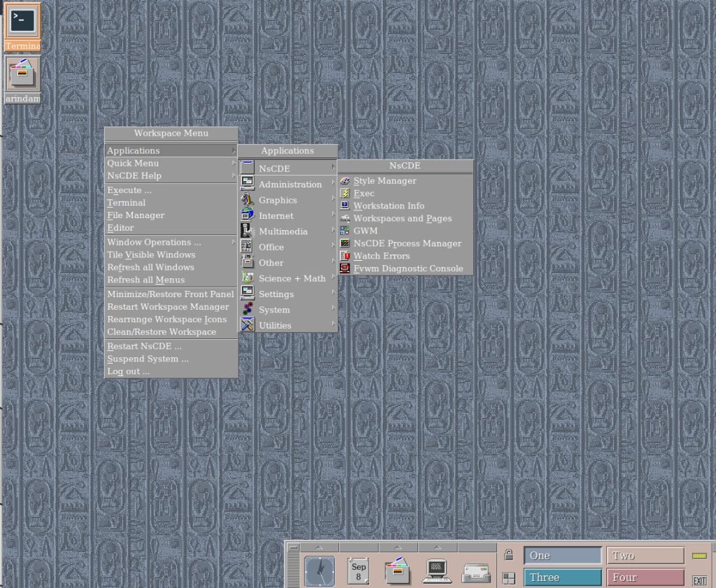Click the EXIT icon on front panel
This screenshot has height=588, width=716.
click(x=699, y=580)
